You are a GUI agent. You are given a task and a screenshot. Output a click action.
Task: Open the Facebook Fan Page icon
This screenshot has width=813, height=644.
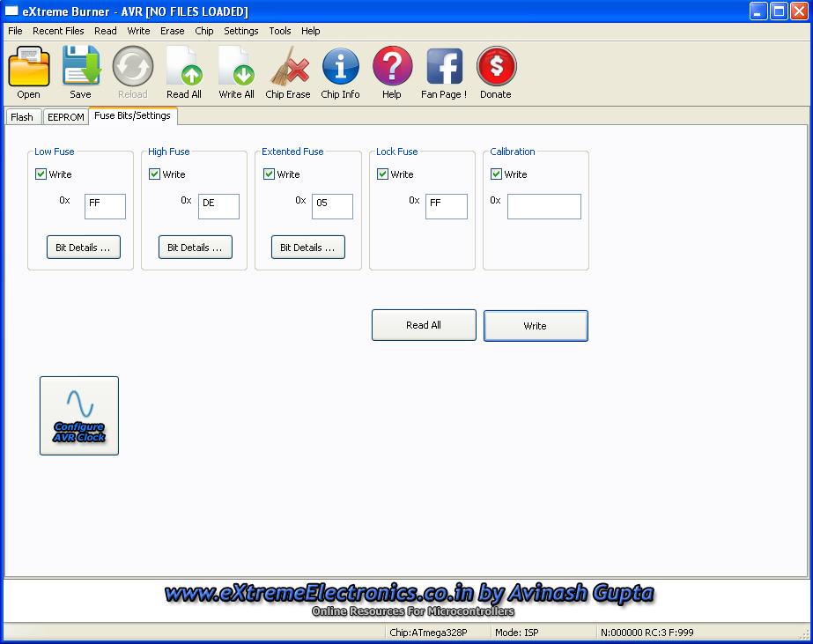click(x=444, y=69)
